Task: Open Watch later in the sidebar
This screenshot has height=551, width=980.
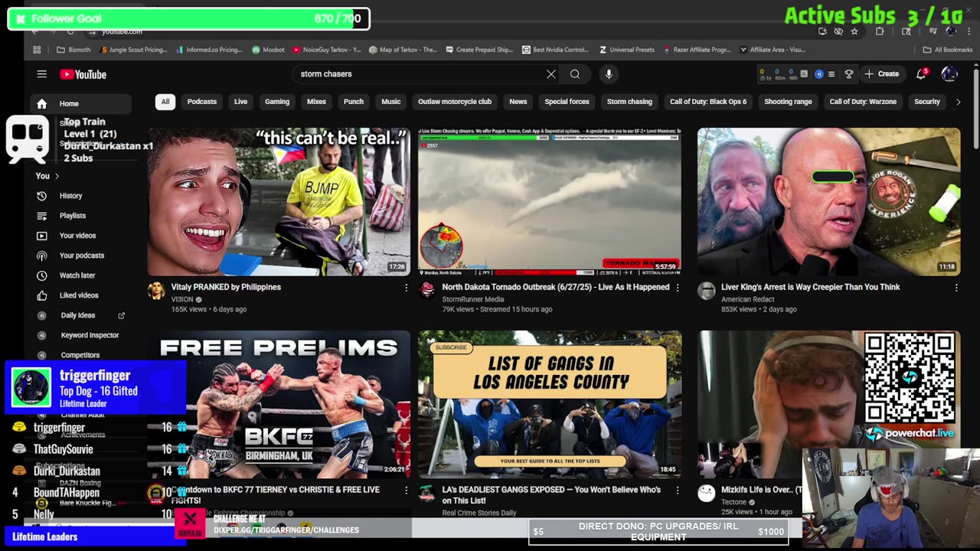Action: click(77, 275)
